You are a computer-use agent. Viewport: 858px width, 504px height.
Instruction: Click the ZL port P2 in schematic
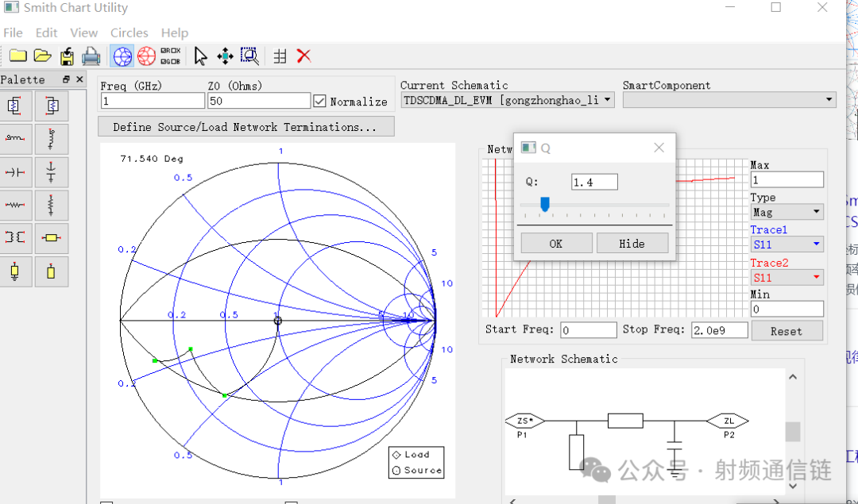click(x=728, y=421)
